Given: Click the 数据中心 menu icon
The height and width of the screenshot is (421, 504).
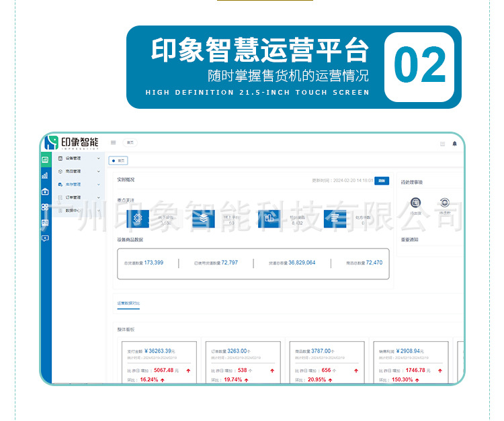Looking at the screenshot, I should tap(60, 211).
